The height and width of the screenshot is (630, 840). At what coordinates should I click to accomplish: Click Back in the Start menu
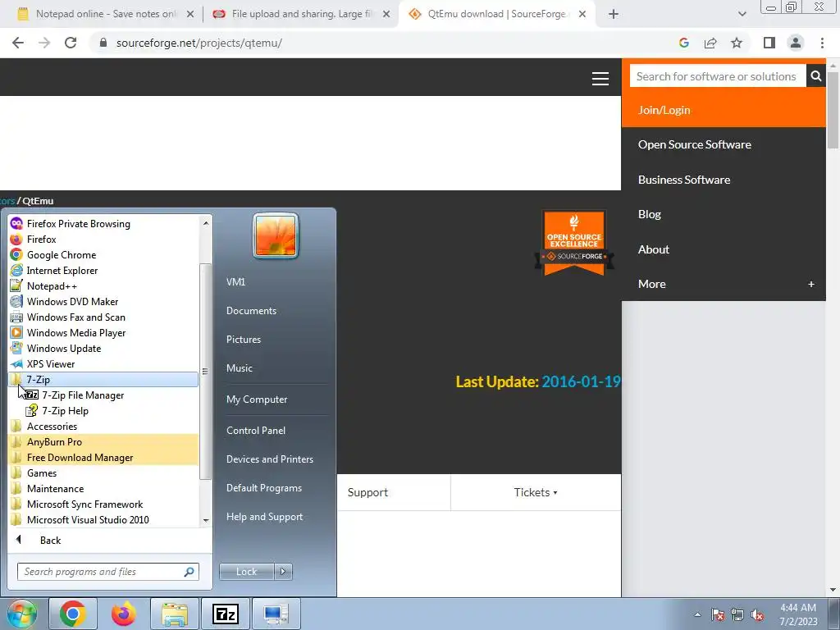tap(50, 541)
